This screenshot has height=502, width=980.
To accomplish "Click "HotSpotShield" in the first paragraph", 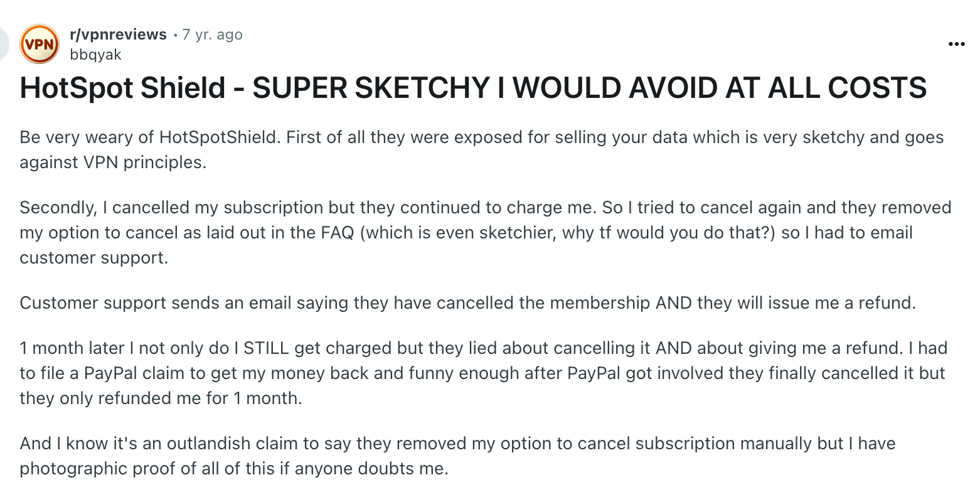I will click(x=218, y=137).
